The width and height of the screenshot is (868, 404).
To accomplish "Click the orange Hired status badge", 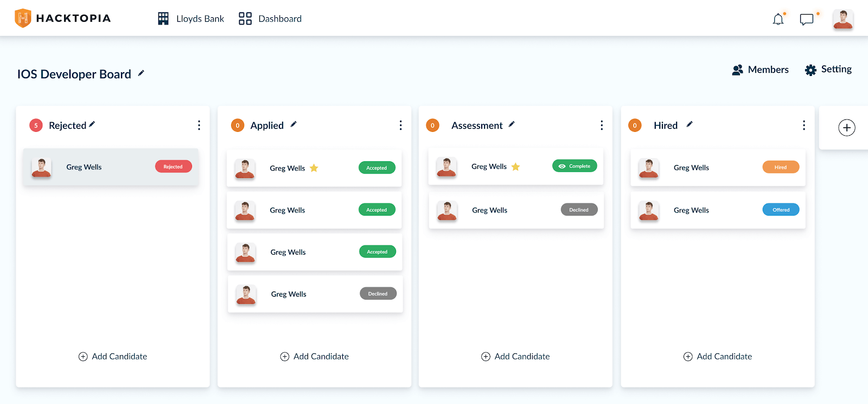I will tap(780, 167).
